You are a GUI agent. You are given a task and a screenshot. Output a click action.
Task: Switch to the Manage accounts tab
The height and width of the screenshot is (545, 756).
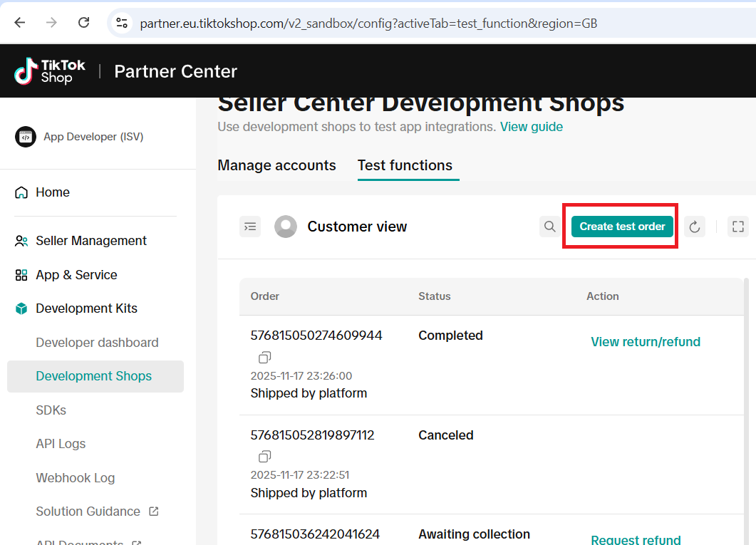click(x=276, y=165)
